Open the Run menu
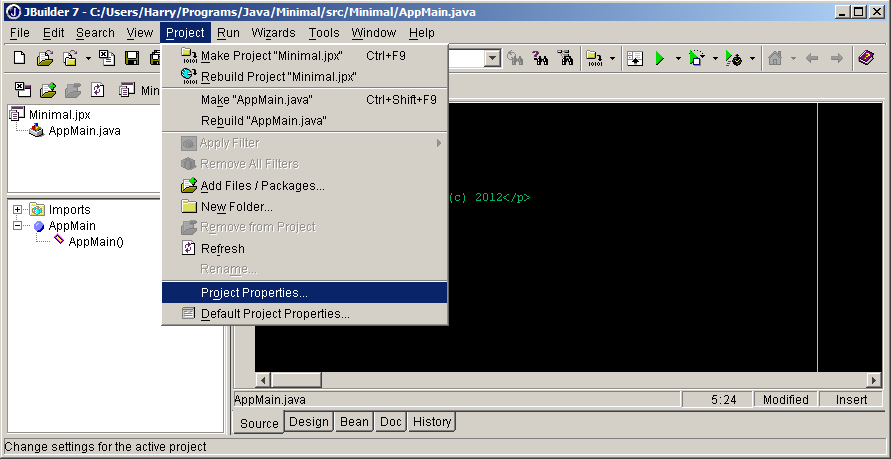 click(x=228, y=33)
